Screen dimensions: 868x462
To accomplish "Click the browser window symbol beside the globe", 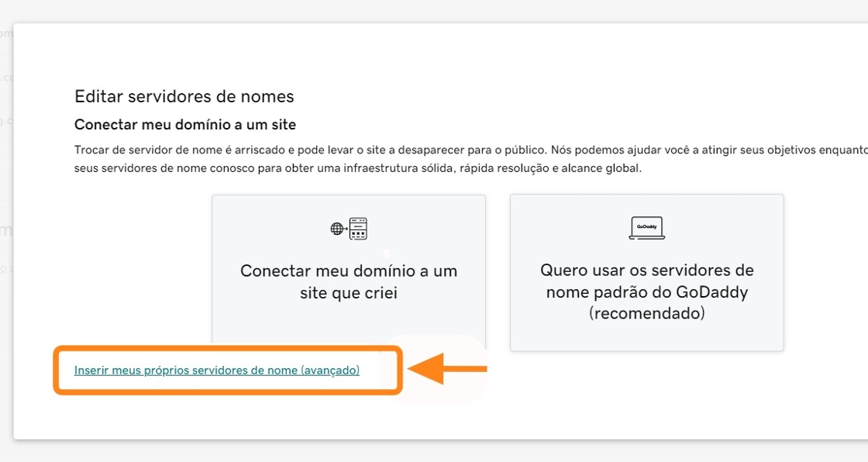I will [x=358, y=229].
